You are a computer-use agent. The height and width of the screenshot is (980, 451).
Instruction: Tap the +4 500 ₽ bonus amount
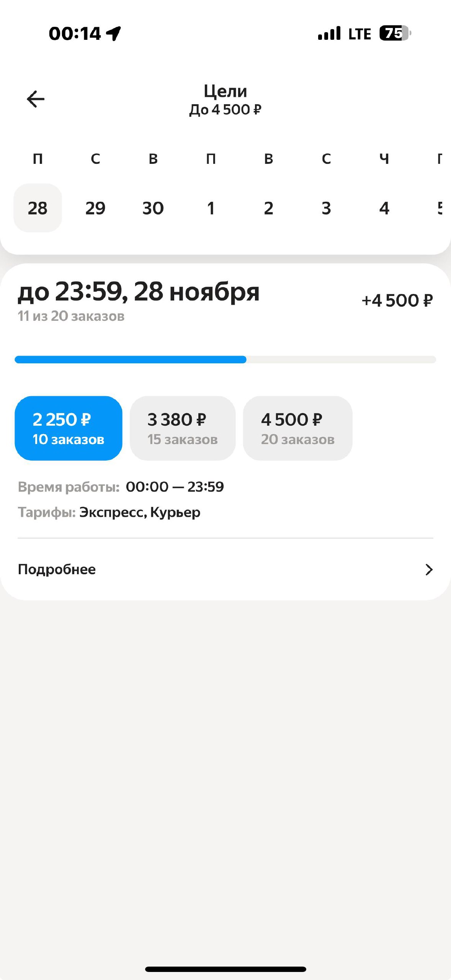click(397, 301)
